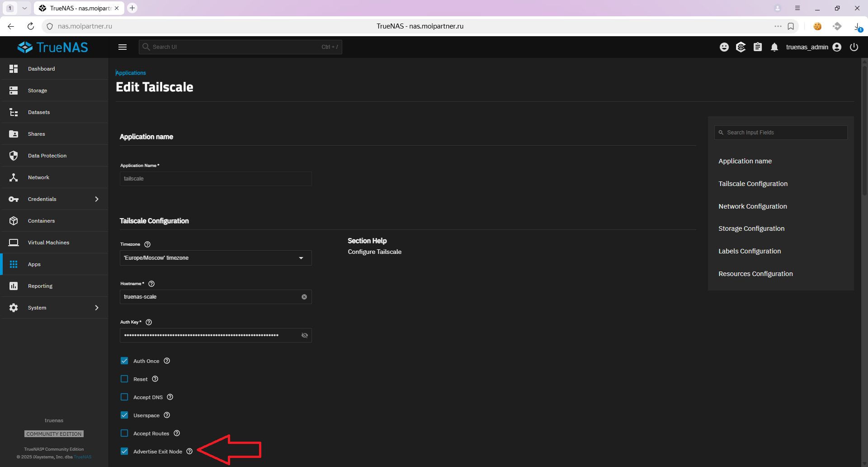Open help tooltip for Auth Key
This screenshot has width=868, height=467.
(x=149, y=322)
